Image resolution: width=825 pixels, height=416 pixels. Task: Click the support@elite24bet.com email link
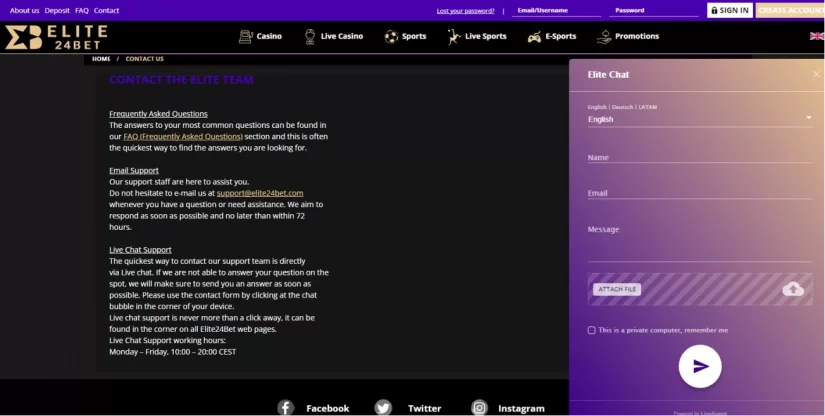pyautogui.click(x=260, y=193)
